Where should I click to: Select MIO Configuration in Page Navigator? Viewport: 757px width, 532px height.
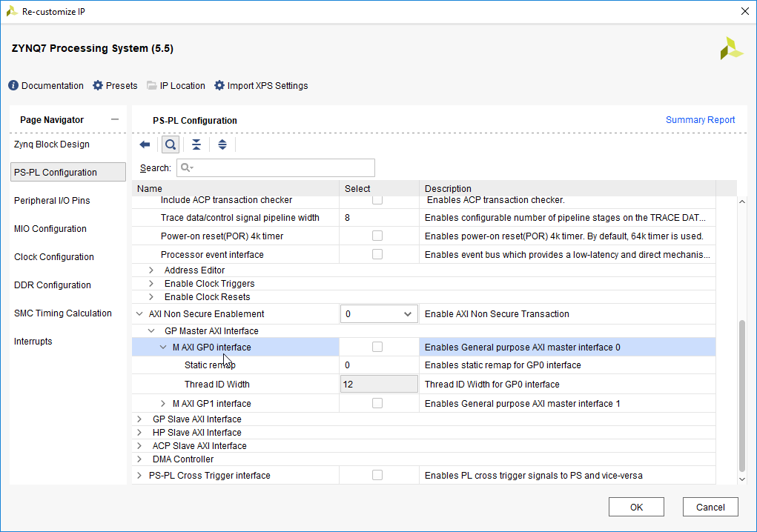pyautogui.click(x=50, y=229)
